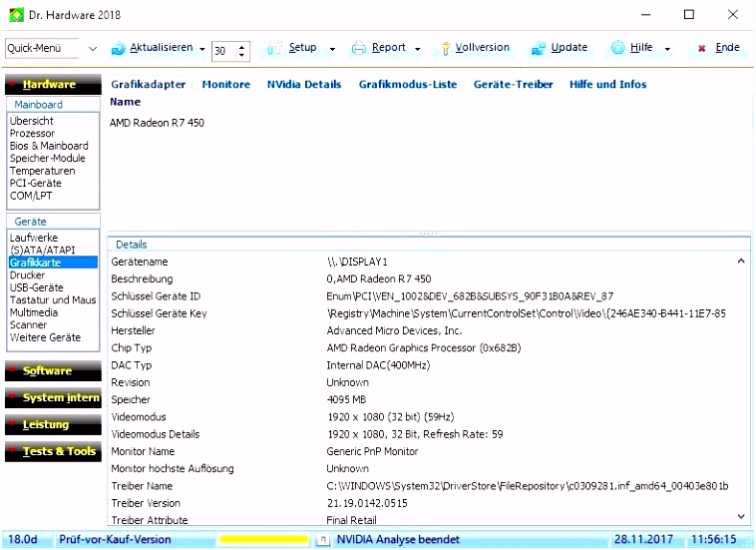This screenshot has width=756, height=550.
Task: Open the Aktualisieren dropdown arrow
Action: (202, 49)
